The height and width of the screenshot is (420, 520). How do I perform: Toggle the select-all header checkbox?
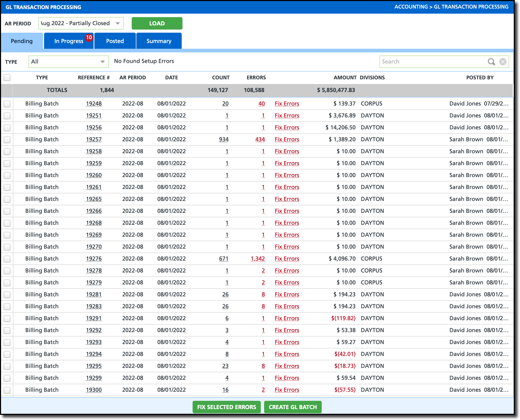coord(7,78)
